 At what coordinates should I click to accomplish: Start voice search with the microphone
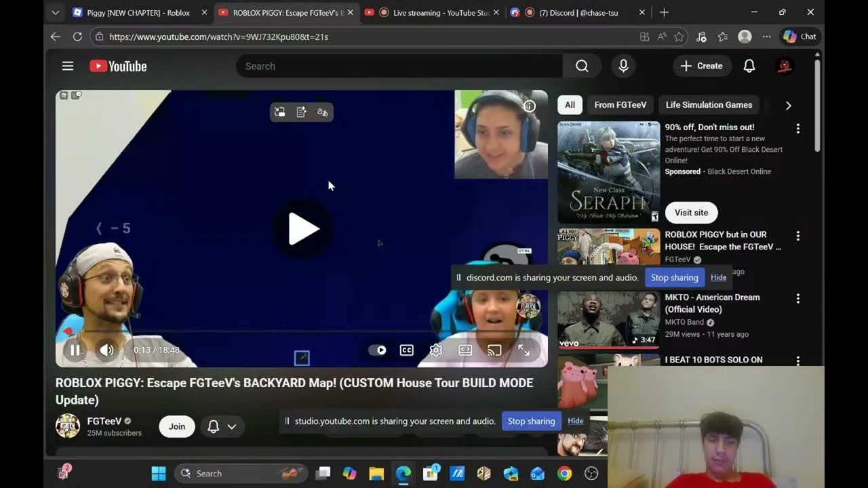(x=623, y=66)
